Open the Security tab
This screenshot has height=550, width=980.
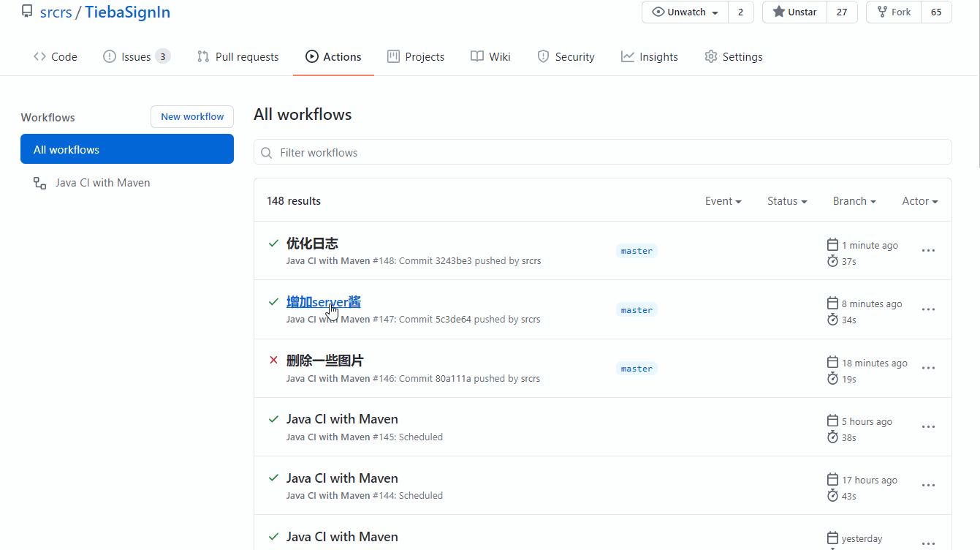[566, 56]
